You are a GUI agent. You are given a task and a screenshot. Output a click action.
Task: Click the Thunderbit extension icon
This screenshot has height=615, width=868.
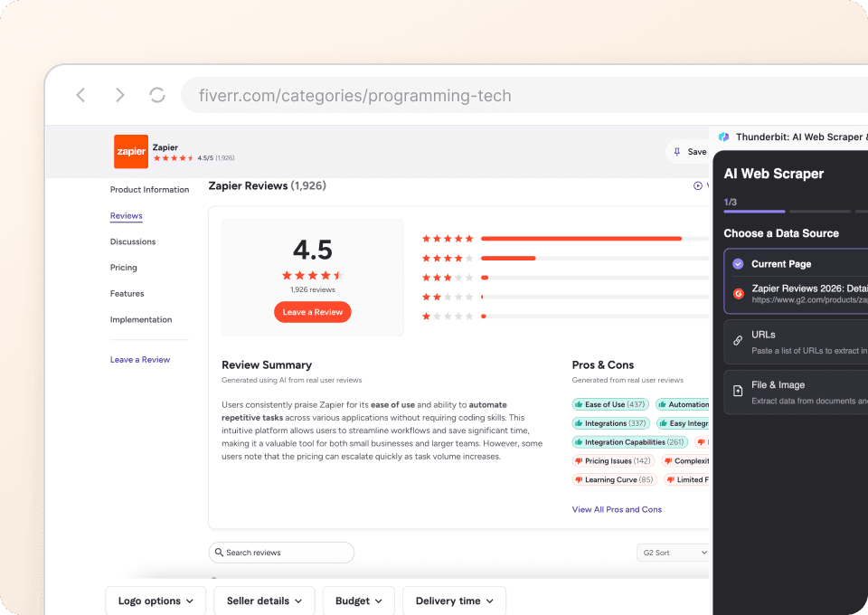click(x=723, y=137)
